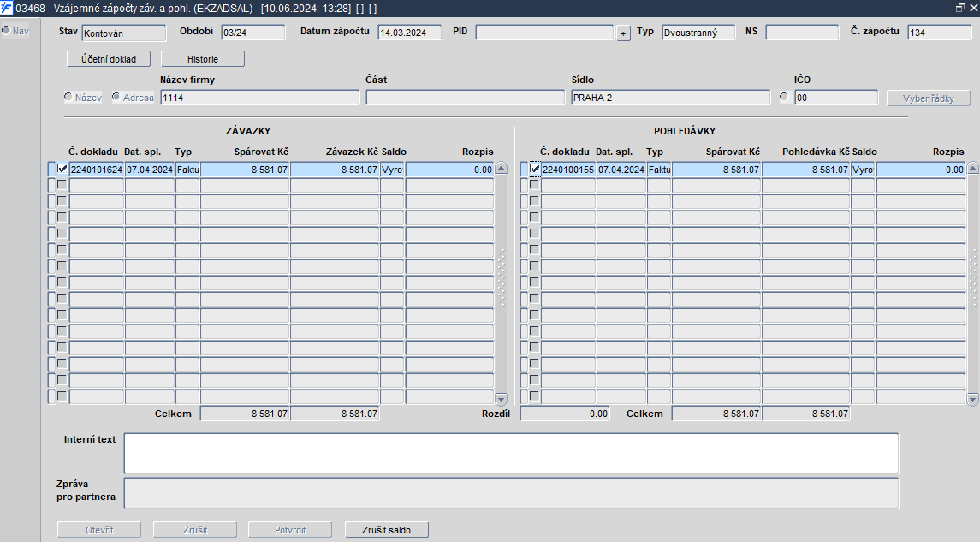The width and height of the screenshot is (980, 542).
Task: Open the Účetní doklad button
Action: pos(109,59)
